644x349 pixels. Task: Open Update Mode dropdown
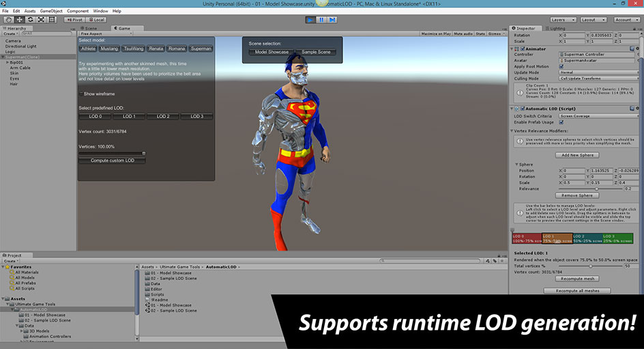point(599,72)
